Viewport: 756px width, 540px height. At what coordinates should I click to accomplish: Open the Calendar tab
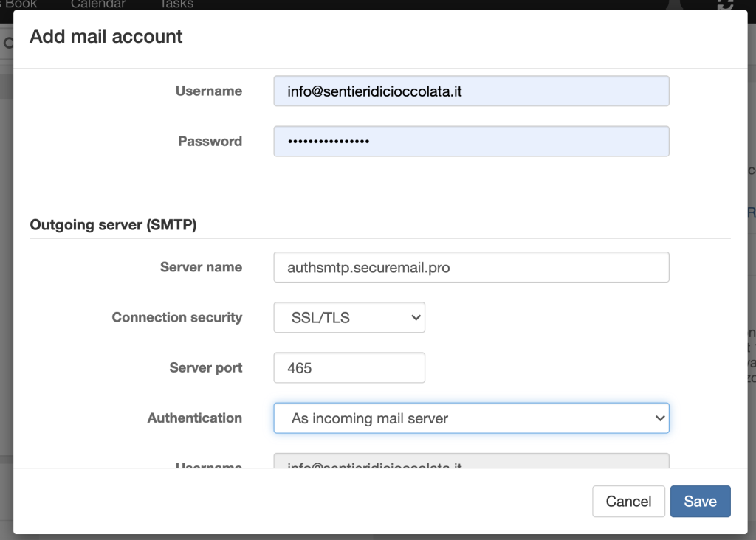[x=98, y=4]
